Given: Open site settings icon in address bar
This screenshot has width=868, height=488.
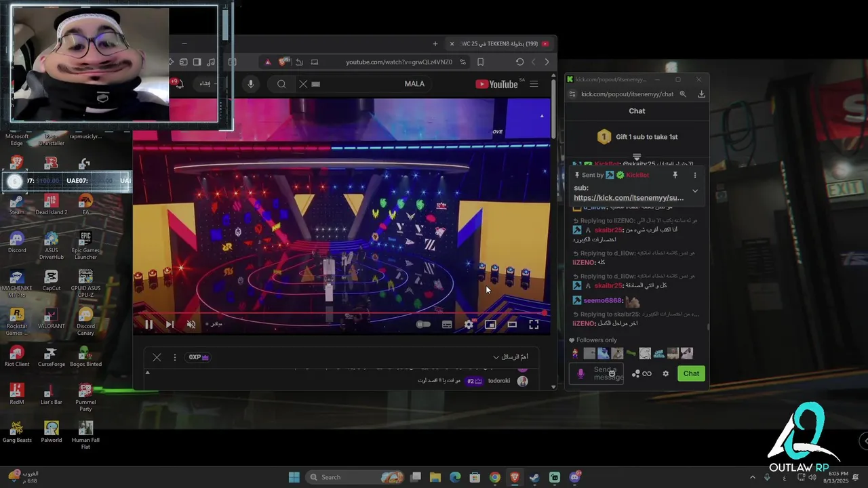Looking at the screenshot, I should (x=462, y=62).
